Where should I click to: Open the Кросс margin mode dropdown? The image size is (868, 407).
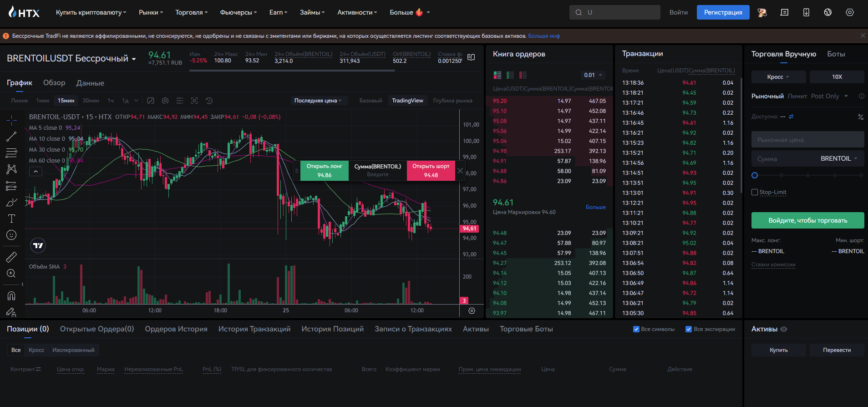pos(778,77)
